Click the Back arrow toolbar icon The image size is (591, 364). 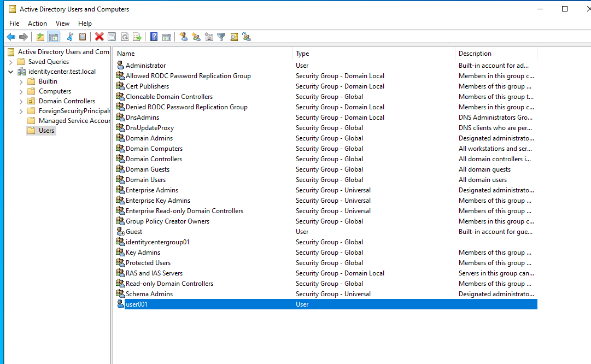pos(11,37)
